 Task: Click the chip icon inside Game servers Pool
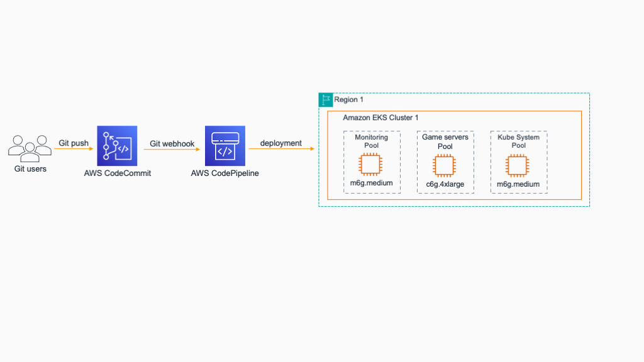tap(445, 165)
